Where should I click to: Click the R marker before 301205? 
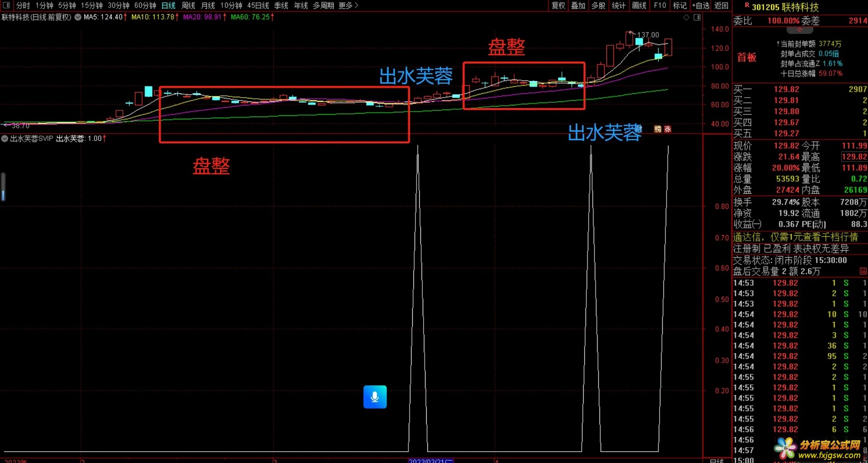pyautogui.click(x=747, y=5)
